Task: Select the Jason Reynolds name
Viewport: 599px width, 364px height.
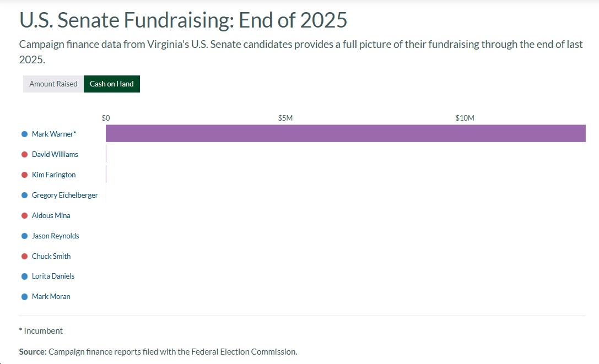Action: 56,236
